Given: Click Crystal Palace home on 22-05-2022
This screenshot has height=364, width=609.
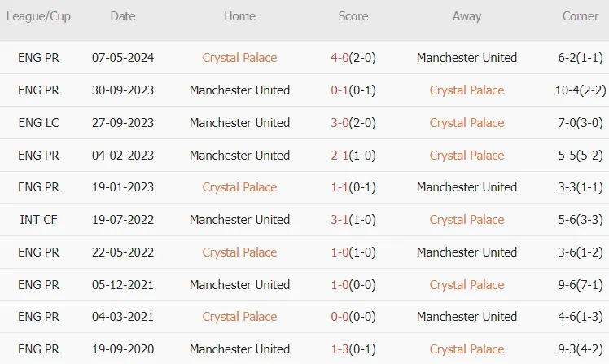Looking at the screenshot, I should (239, 252).
